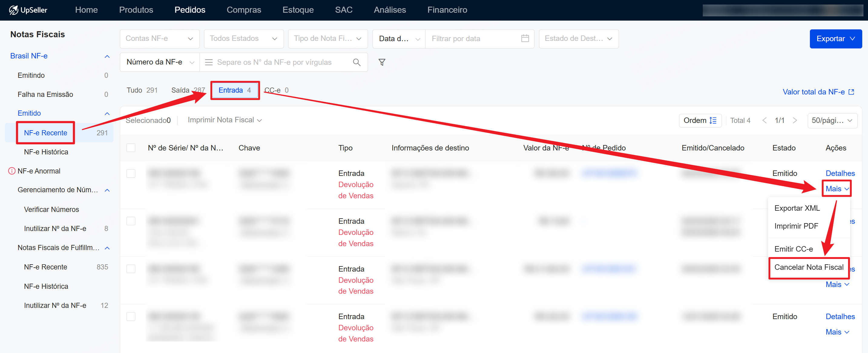The height and width of the screenshot is (353, 868).
Task: Switch to the Saída tab
Action: point(180,90)
